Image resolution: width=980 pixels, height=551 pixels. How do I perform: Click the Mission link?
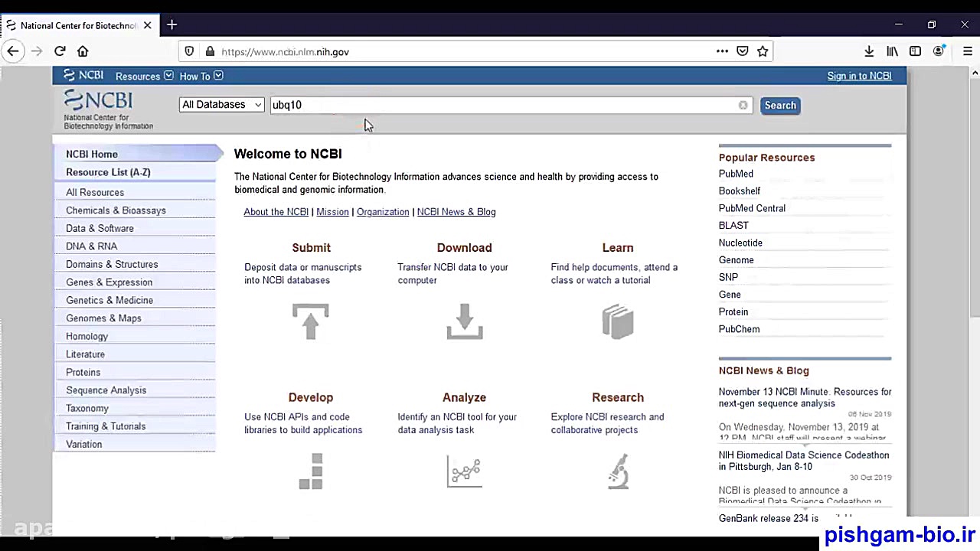(x=332, y=212)
